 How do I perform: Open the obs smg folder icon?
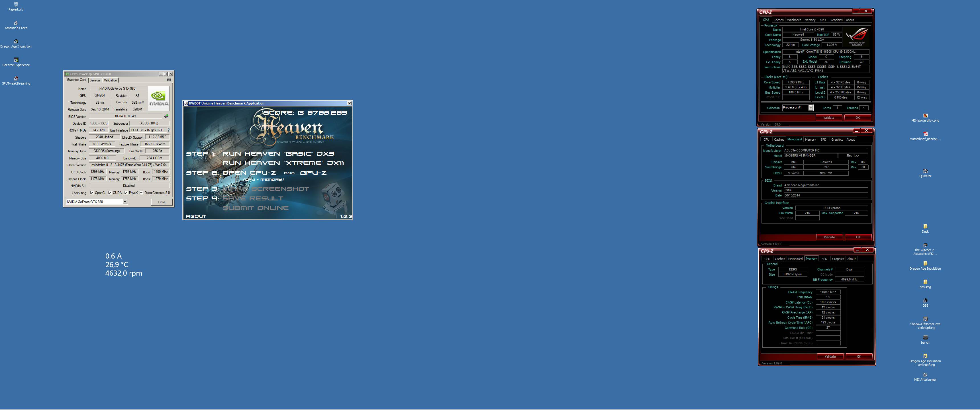925,282
